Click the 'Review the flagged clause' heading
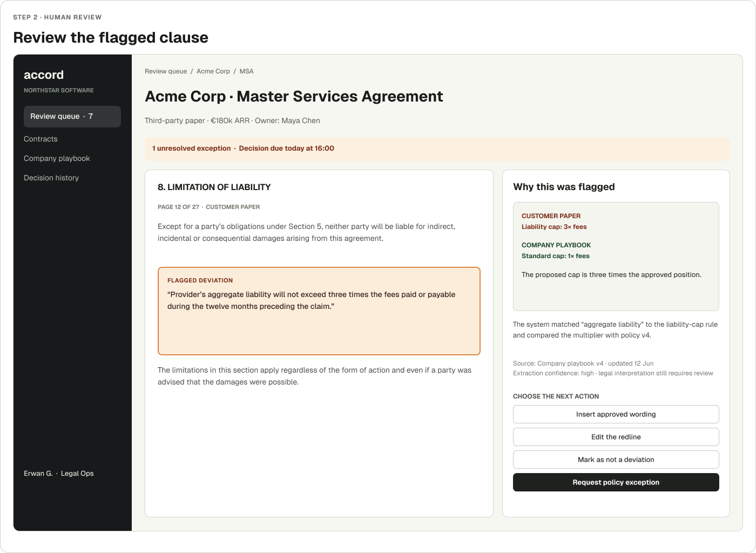The image size is (756, 553). point(111,37)
